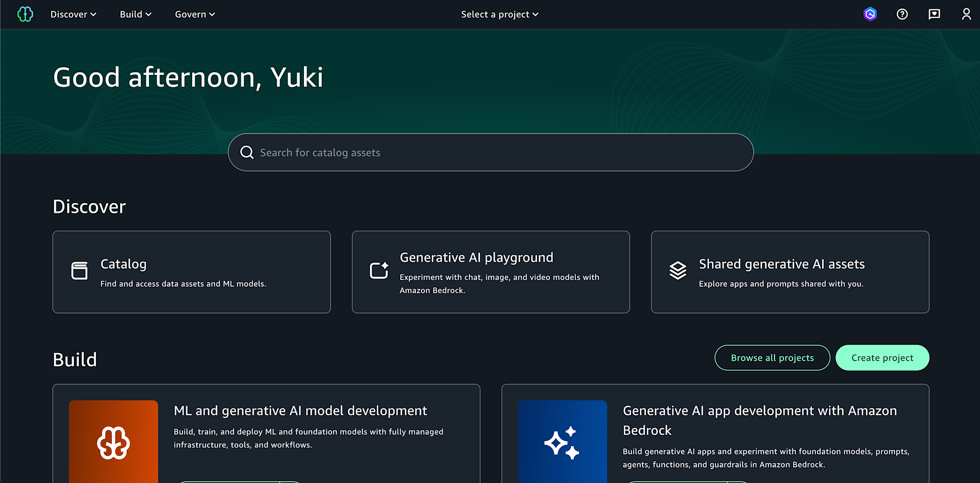
Task: Open the Select a project dropdown
Action: point(500,14)
